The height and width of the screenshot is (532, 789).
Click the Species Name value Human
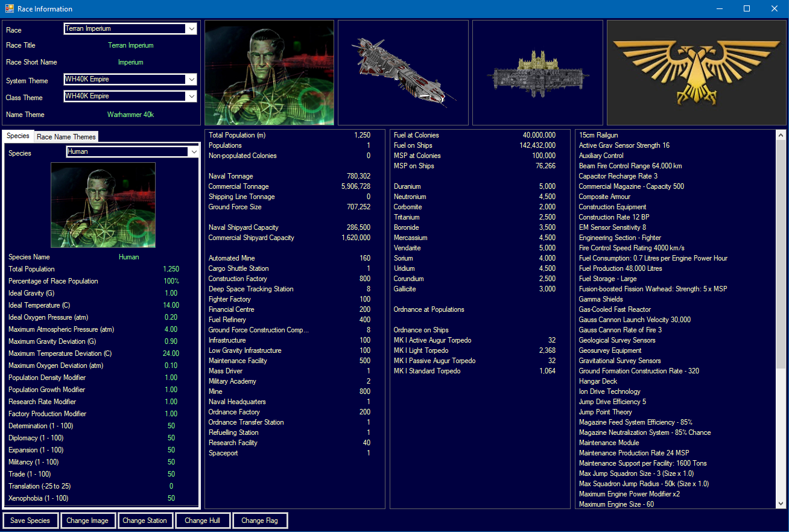point(129,257)
